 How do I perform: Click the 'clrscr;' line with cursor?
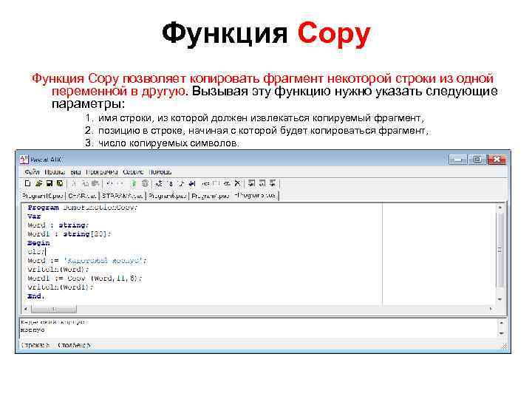pyautogui.click(x=36, y=252)
